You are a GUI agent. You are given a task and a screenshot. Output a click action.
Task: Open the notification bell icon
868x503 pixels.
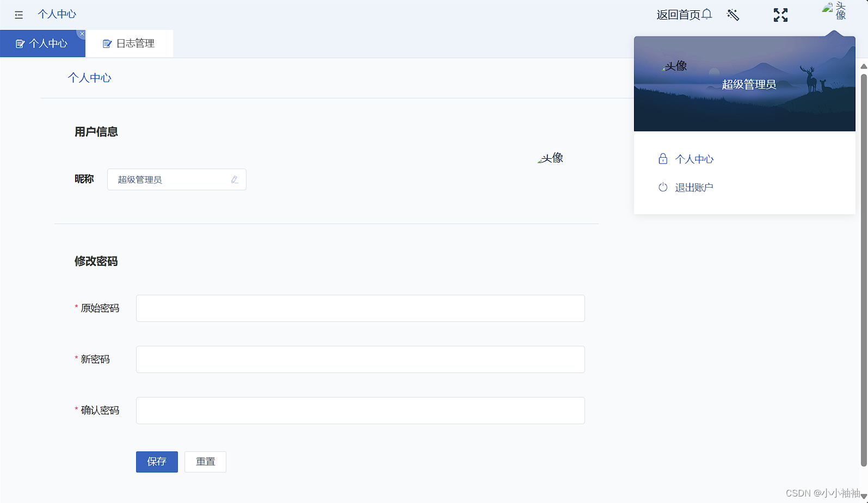point(707,14)
